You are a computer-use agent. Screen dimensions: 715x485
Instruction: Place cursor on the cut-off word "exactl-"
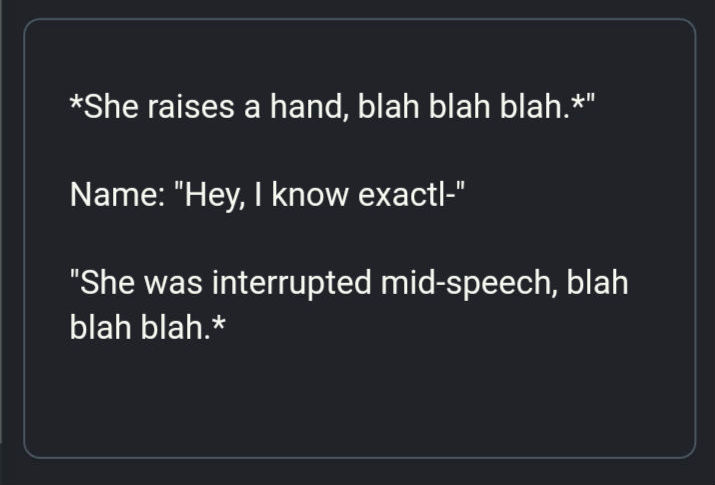410,194
